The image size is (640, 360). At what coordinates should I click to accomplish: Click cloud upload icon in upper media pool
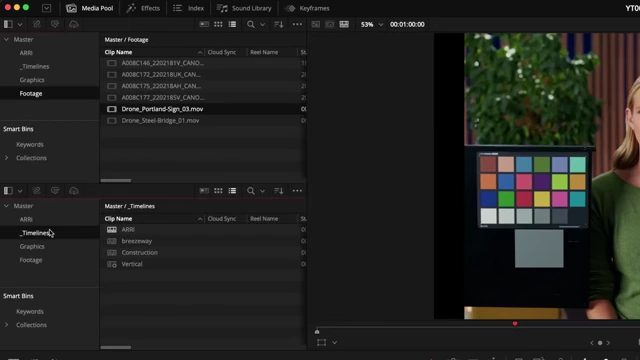[x=73, y=24]
